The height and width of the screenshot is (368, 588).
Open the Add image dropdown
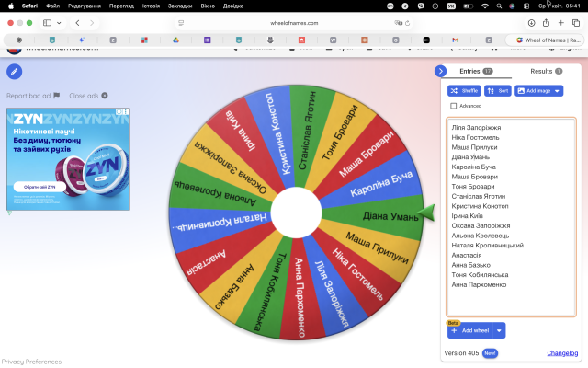[x=539, y=91]
